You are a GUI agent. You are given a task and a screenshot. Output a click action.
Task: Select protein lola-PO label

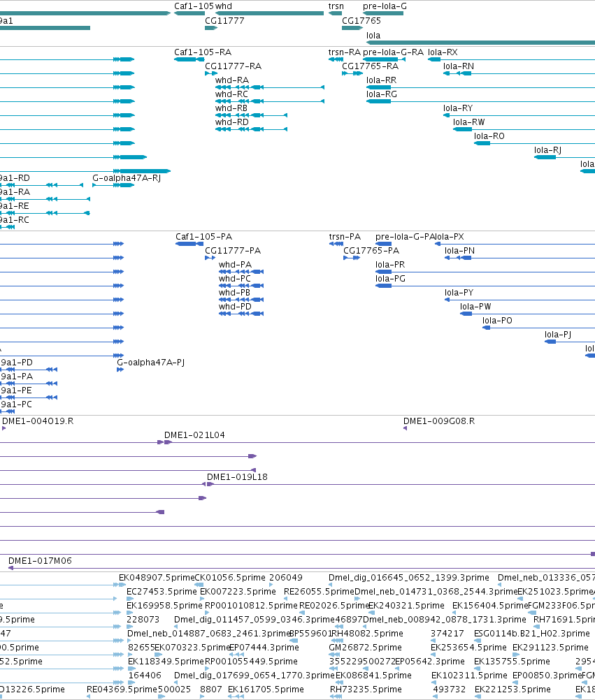pos(497,321)
